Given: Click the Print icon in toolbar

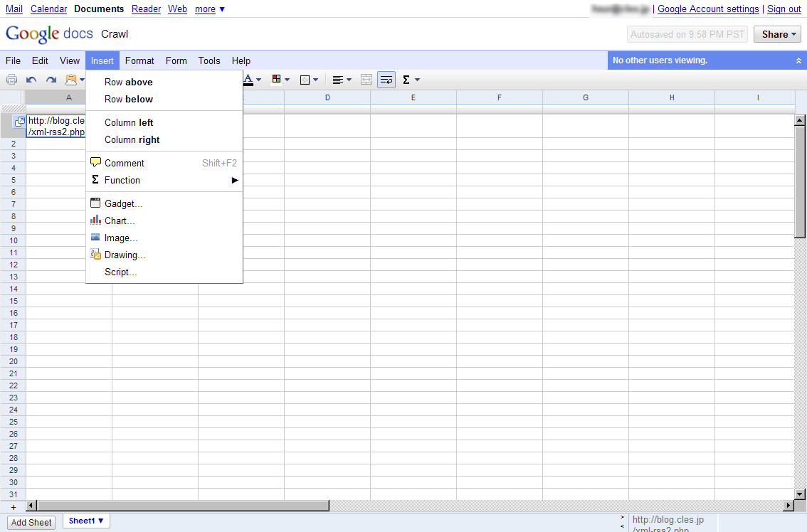Looking at the screenshot, I should point(11,80).
